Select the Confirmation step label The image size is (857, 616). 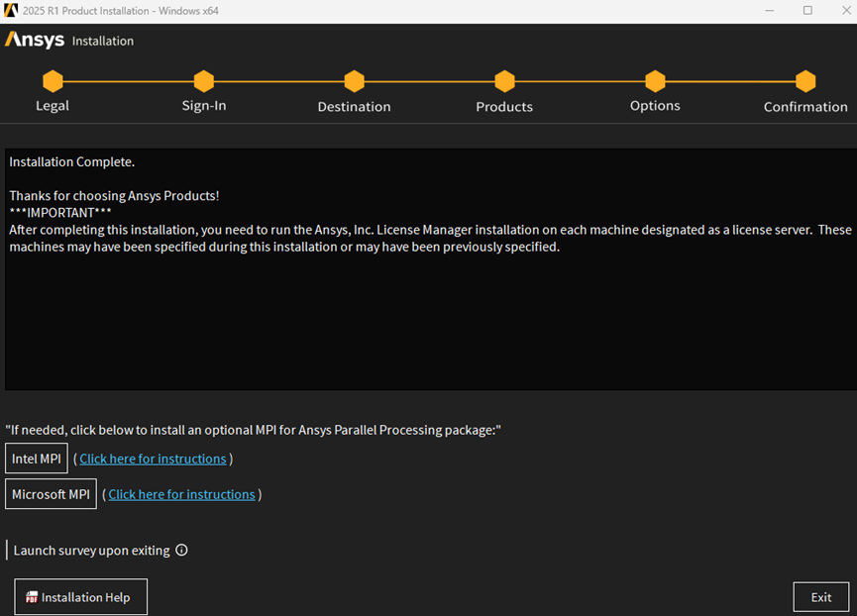[x=805, y=107]
